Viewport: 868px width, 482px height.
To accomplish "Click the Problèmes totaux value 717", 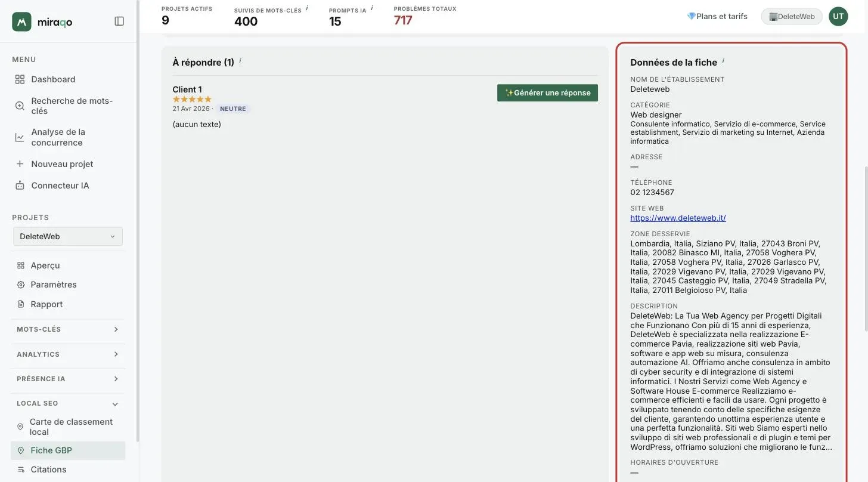I will pyautogui.click(x=403, y=20).
